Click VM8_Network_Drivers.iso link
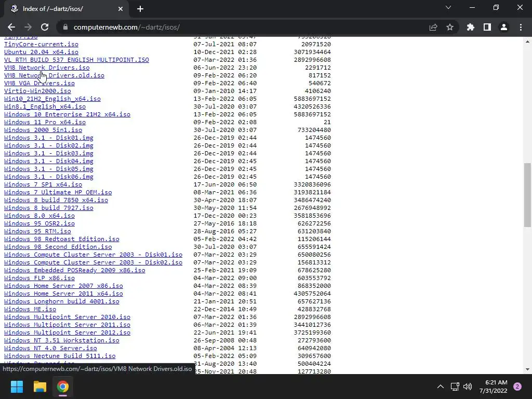Viewport: 532px width, 399px height. (x=47, y=68)
